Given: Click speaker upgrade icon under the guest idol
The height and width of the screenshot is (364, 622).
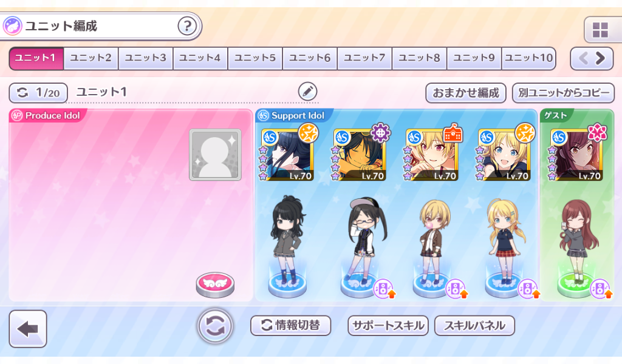Looking at the screenshot, I should [601, 289].
